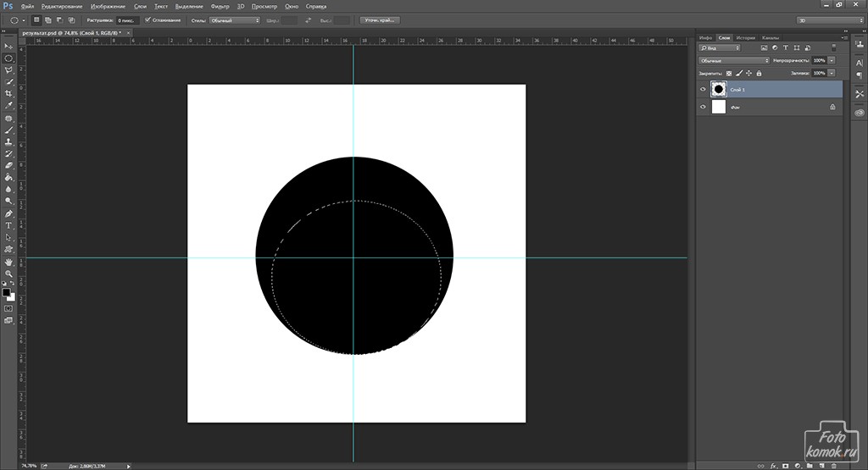The height and width of the screenshot is (470, 868).
Task: Open the Редактирование menu
Action: coord(62,7)
